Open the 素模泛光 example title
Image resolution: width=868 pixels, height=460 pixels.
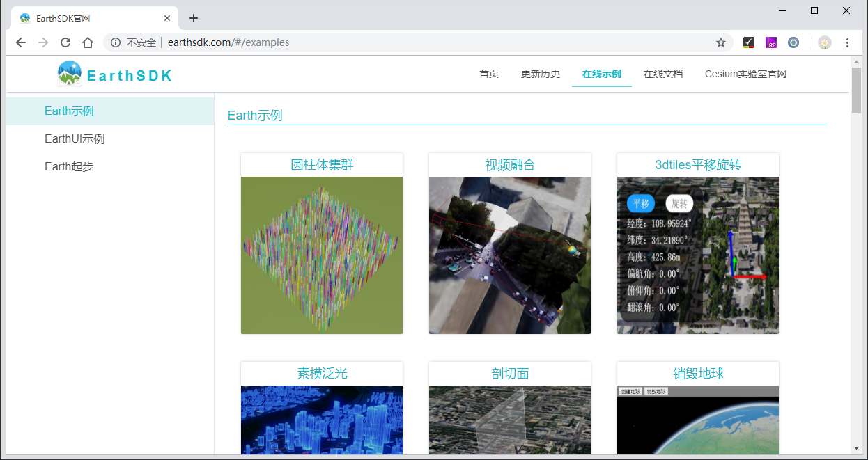(x=322, y=374)
